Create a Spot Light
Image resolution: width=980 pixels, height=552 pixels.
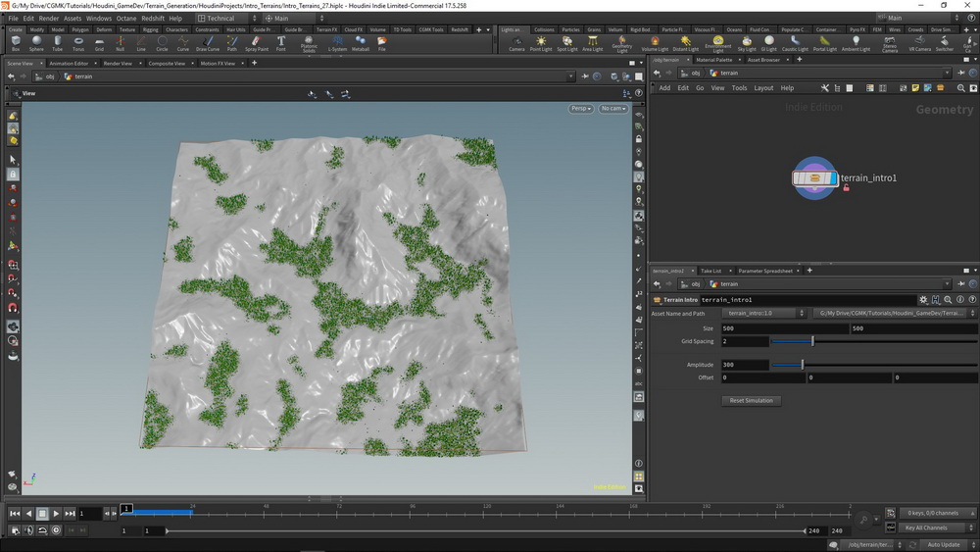point(566,43)
